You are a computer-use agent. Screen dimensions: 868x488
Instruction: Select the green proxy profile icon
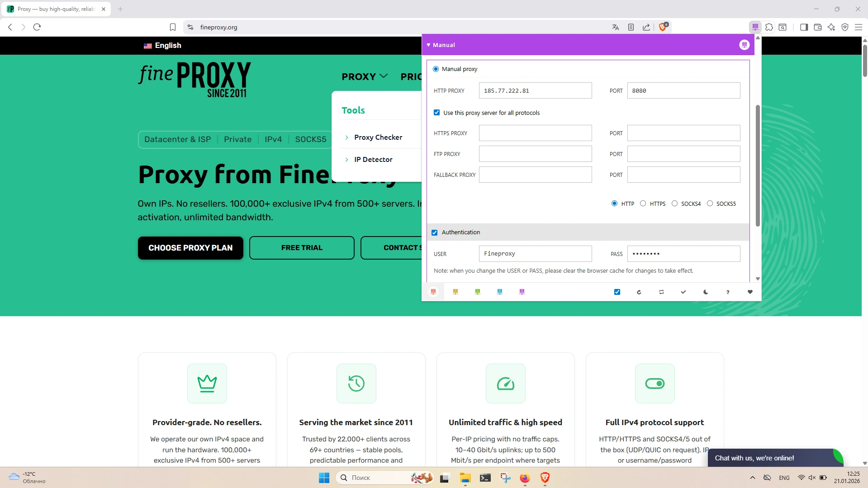coord(478,292)
